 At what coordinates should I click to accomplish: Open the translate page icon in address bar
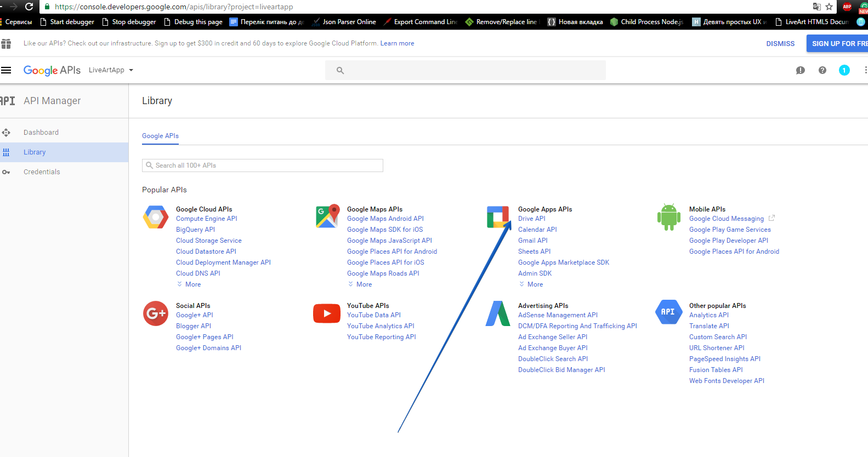pos(816,7)
